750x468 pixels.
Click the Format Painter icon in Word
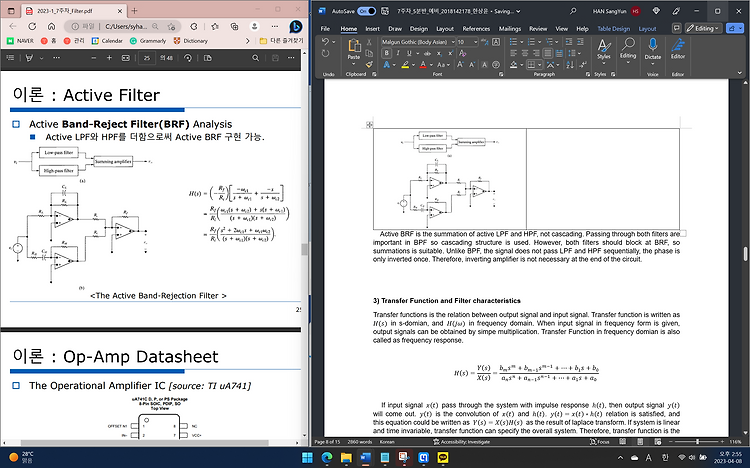(369, 65)
